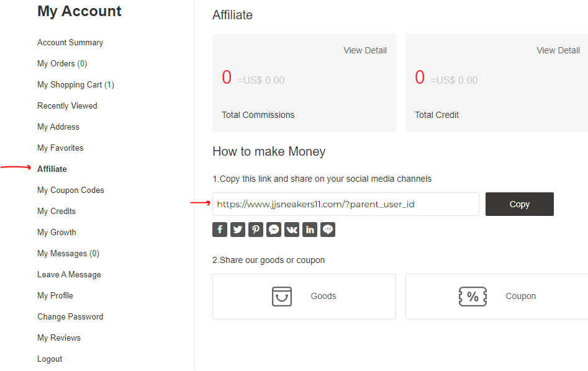Log out of the account
This screenshot has height=371, width=588.
(50, 359)
